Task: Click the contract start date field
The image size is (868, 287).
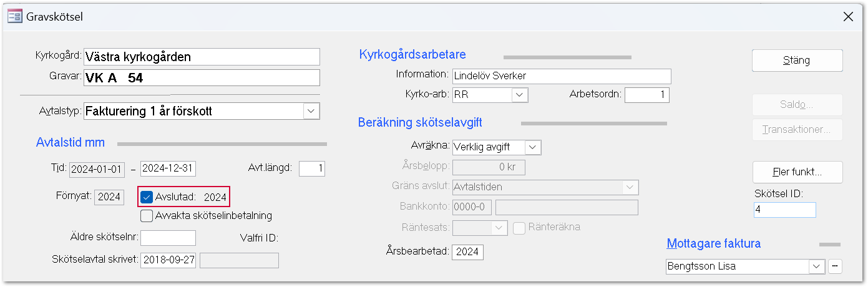Action: (97, 169)
